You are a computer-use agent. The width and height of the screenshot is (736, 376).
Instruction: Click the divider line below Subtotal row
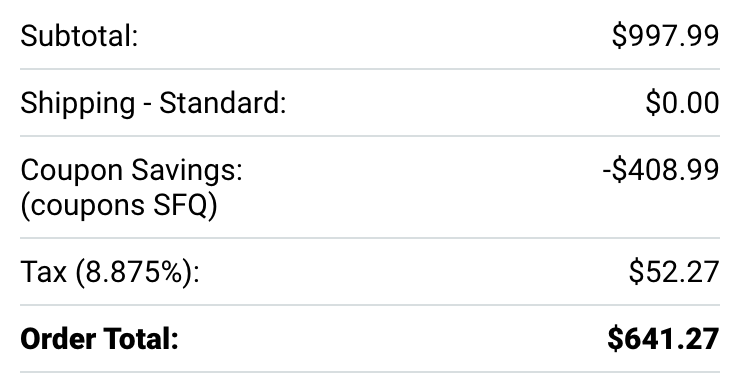(x=370, y=69)
